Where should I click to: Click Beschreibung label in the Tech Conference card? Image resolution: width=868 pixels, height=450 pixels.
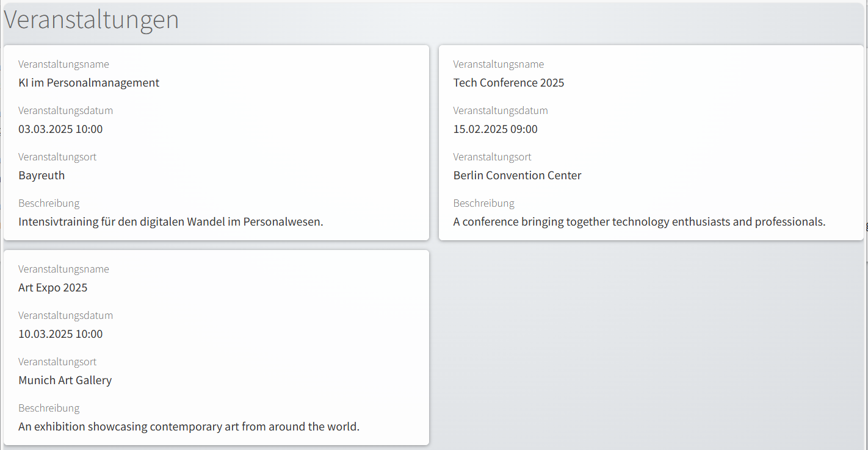(x=483, y=204)
